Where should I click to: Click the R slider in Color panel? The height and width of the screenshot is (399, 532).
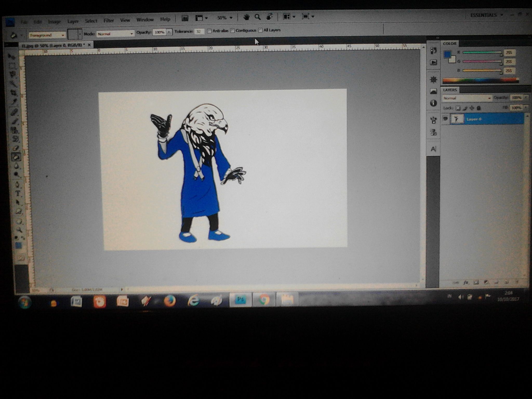pos(482,53)
